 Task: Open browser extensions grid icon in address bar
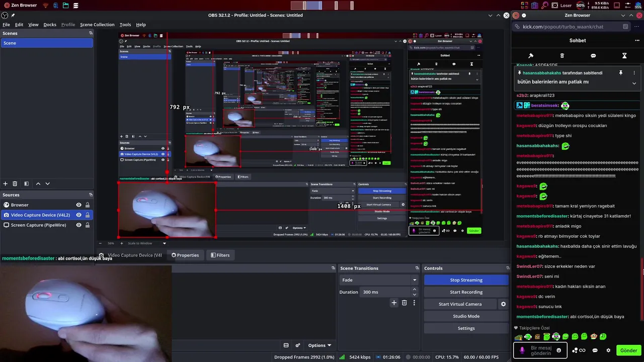click(x=625, y=27)
